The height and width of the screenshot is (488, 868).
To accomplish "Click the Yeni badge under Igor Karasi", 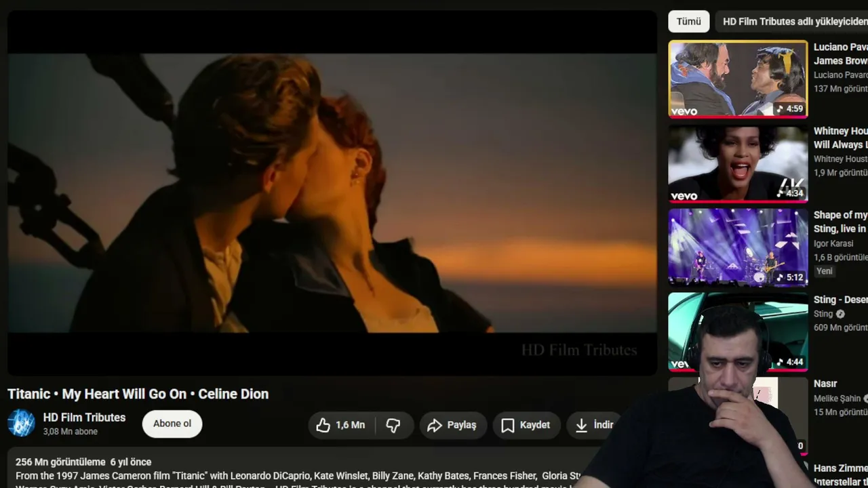I will [825, 271].
